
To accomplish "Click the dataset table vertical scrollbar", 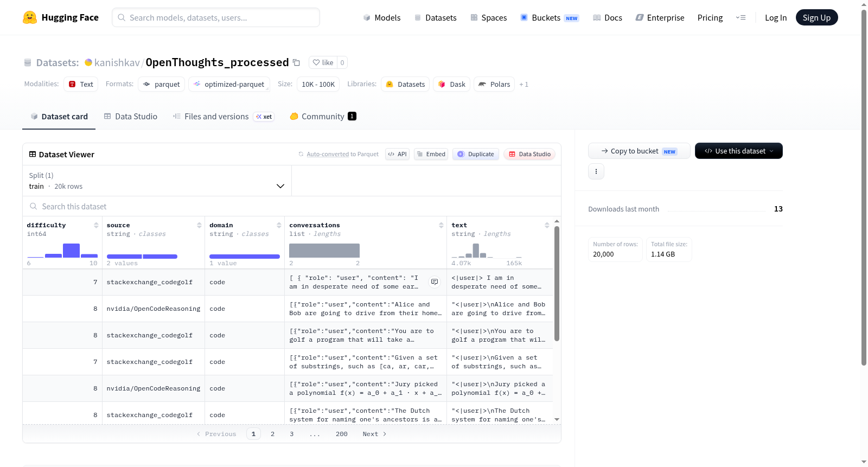I will click(x=557, y=284).
